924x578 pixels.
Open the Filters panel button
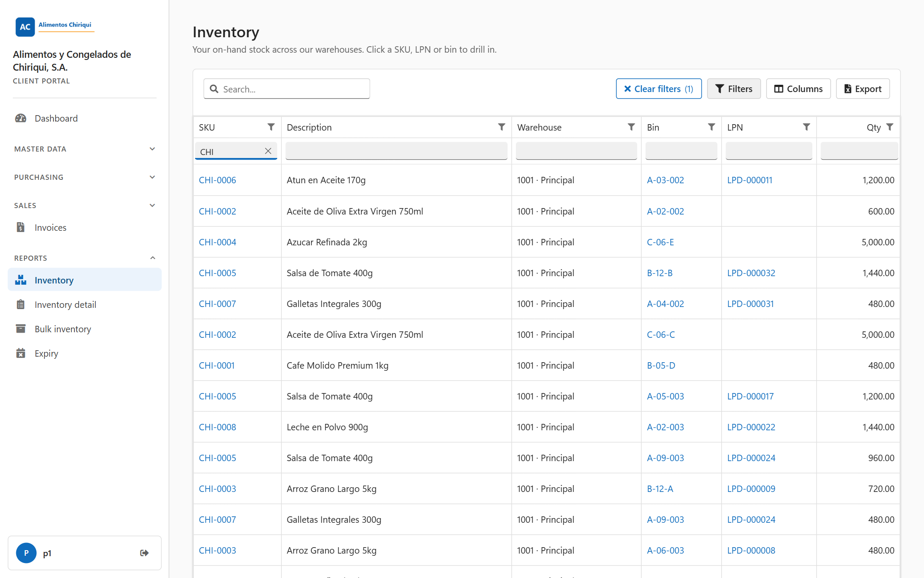coord(734,89)
